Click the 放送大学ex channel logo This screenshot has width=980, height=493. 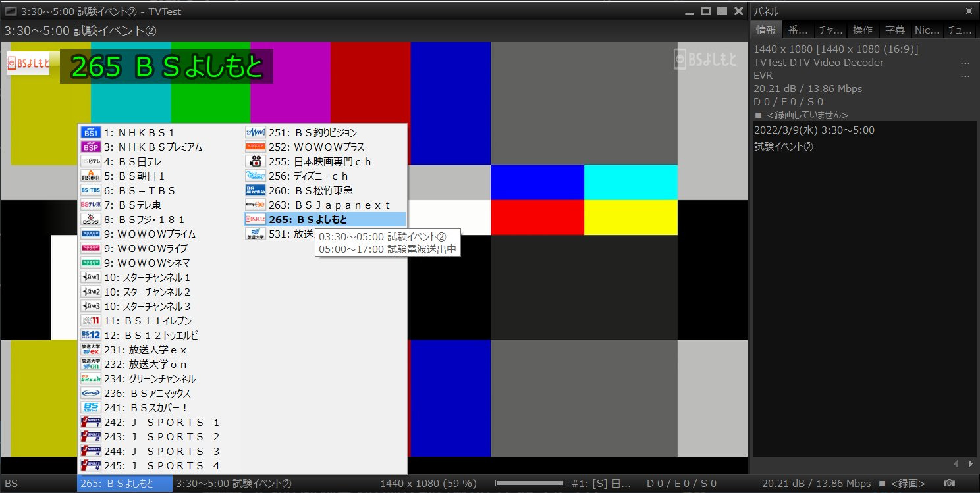coord(90,350)
